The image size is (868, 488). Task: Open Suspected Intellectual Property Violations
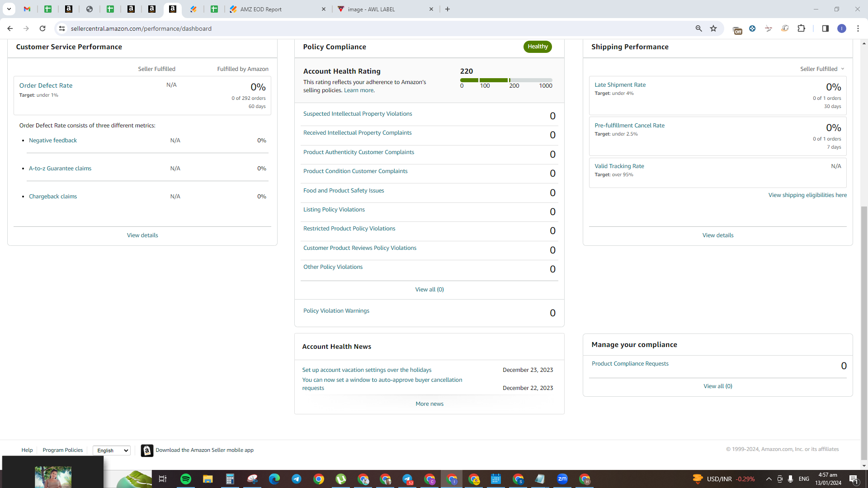(x=358, y=114)
